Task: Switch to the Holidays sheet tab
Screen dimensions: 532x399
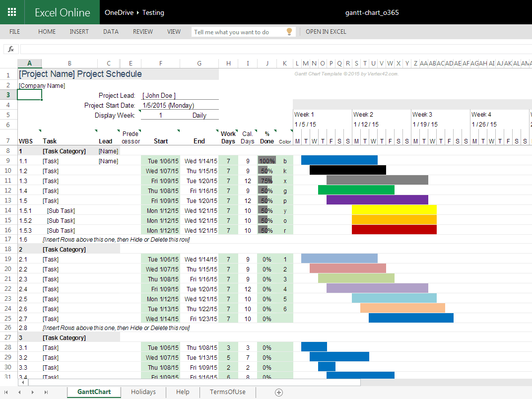Action: point(143,392)
